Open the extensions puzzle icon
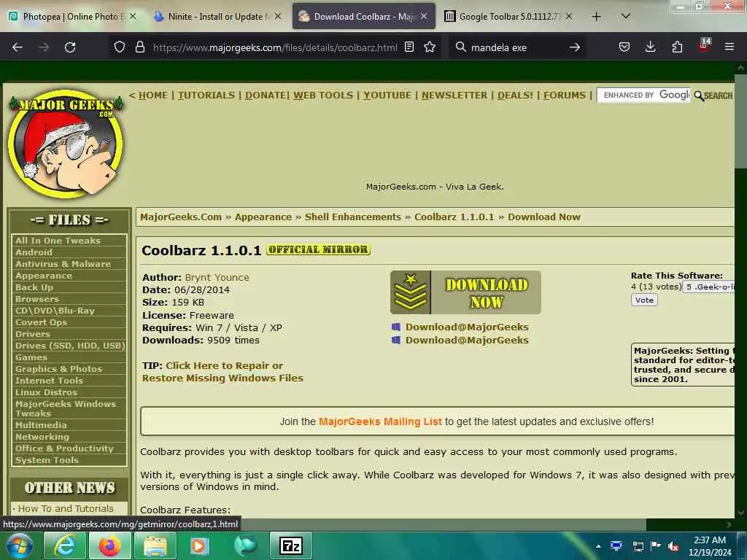This screenshot has height=560, width=747. click(x=677, y=47)
